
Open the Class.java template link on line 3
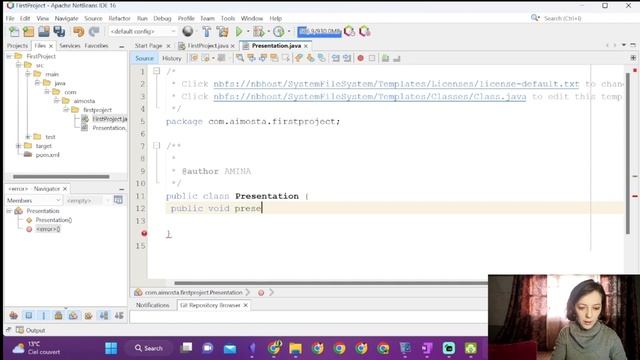point(370,97)
